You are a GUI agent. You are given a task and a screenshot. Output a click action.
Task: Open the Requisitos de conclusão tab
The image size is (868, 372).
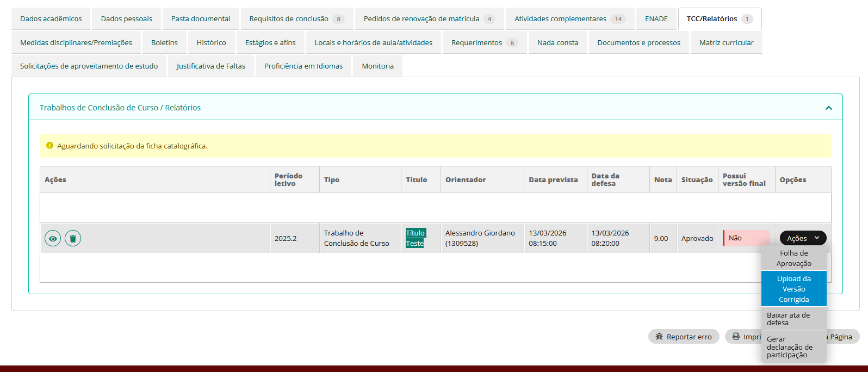[296, 18]
